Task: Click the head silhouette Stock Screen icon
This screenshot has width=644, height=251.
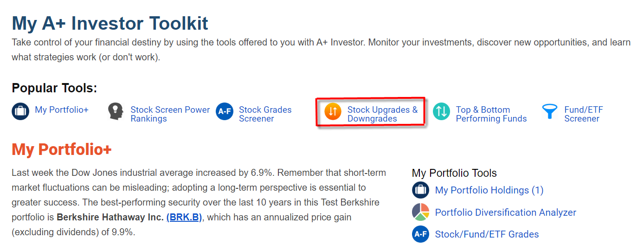Action: pyautogui.click(x=116, y=111)
